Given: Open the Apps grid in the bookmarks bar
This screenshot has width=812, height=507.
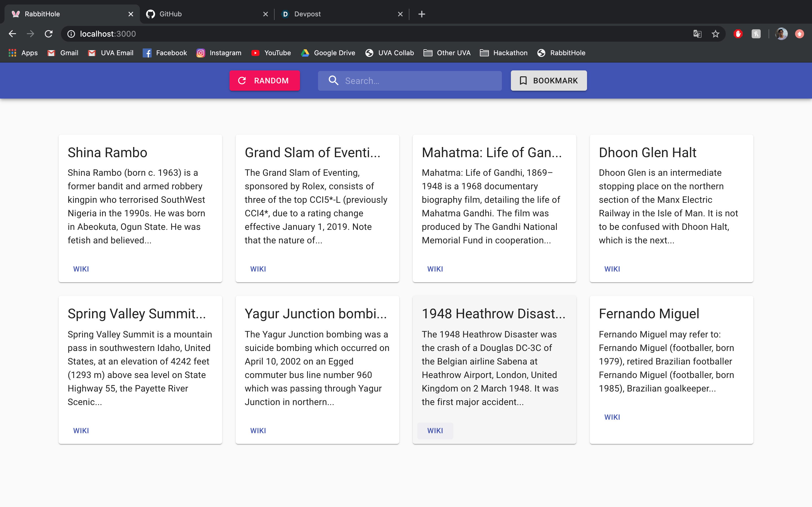Looking at the screenshot, I should click(x=23, y=53).
